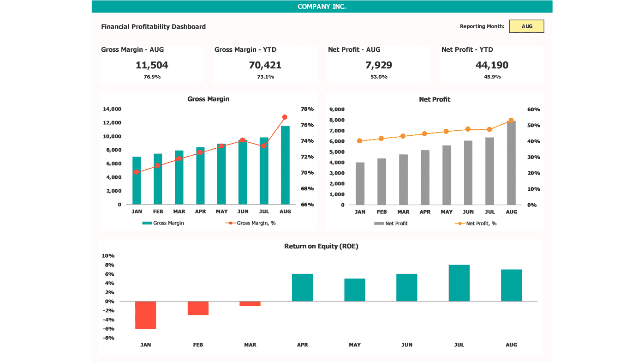Viewport: 644px width, 363px height.
Task: Click the 45.9% YTD net profit percentage
Action: [x=492, y=77]
